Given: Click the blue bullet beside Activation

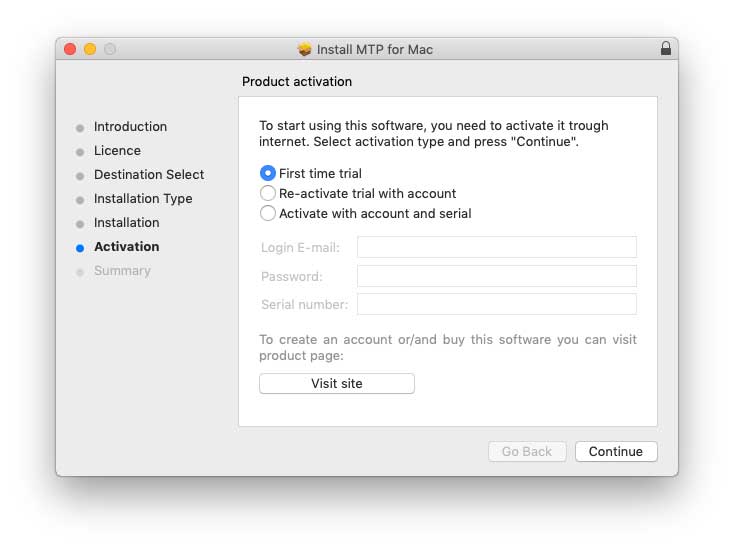Looking at the screenshot, I should click(x=80, y=248).
